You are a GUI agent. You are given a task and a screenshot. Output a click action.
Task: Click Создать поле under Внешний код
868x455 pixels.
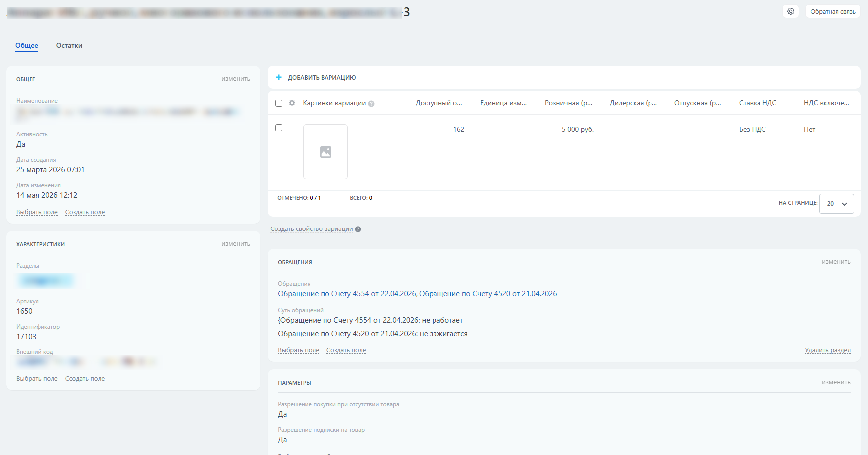tap(85, 379)
